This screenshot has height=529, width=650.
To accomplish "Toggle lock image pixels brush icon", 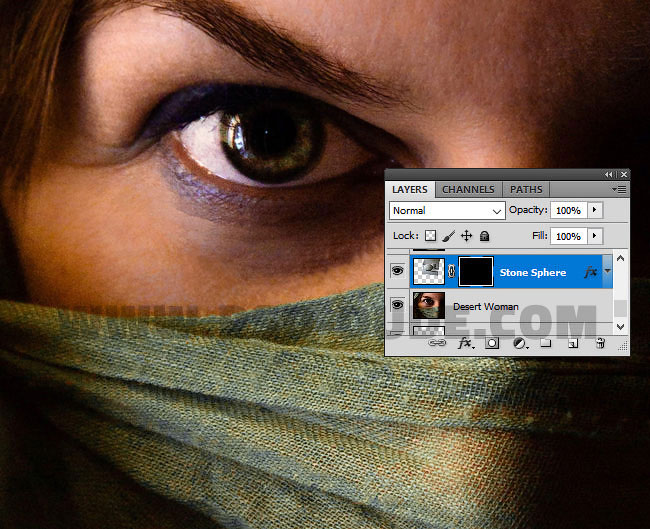I will pyautogui.click(x=448, y=236).
